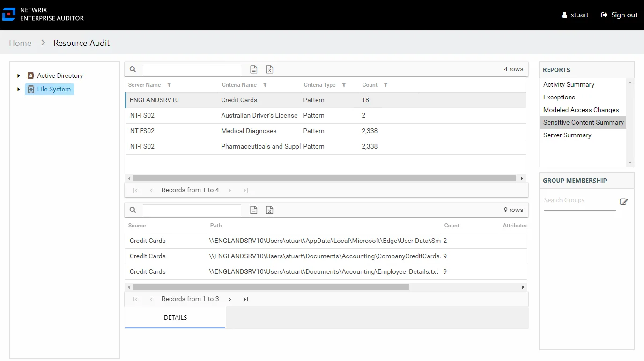This screenshot has width=644, height=361.
Task: Expand the File System tree node
Action: (x=19, y=89)
